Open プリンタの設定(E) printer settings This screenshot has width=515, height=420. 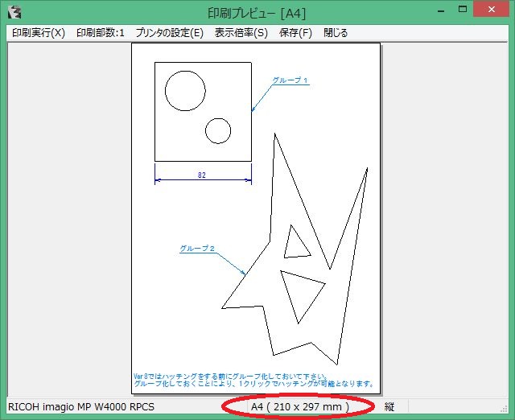(170, 33)
